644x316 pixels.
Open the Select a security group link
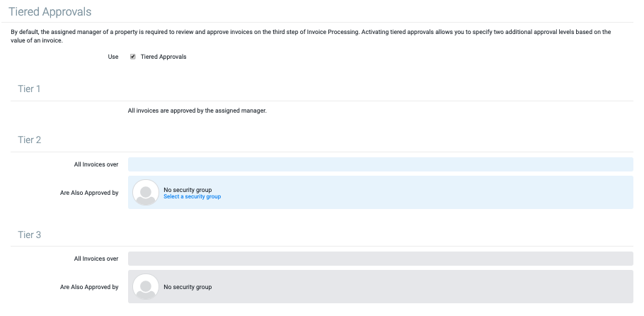[192, 196]
